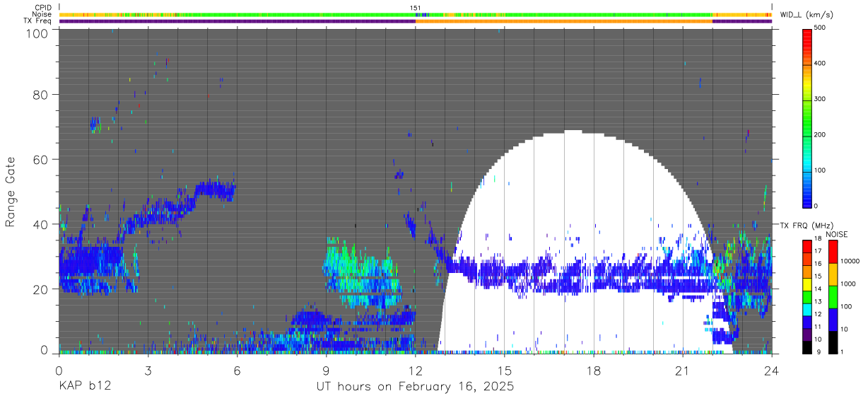Click the 12 hour tick label
This screenshot has width=868, height=401.
415,370
